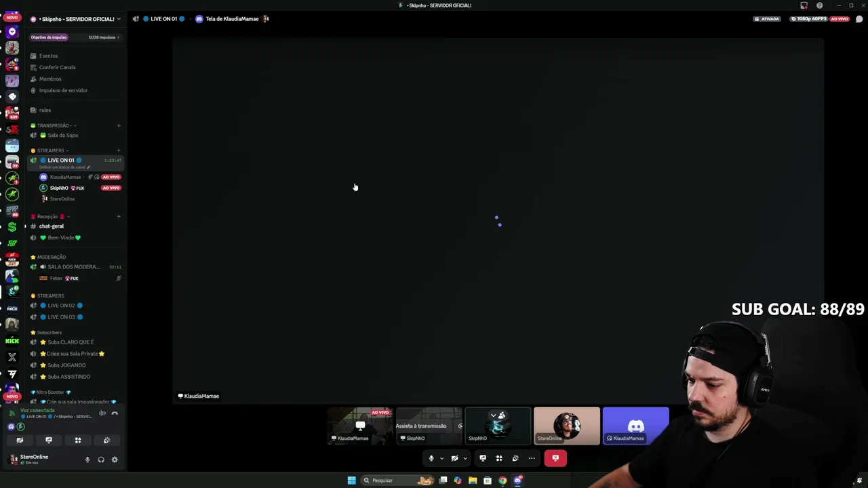This screenshot has width=868, height=488.
Task: Disconnect from voice in sidebar panel
Action: [115, 413]
